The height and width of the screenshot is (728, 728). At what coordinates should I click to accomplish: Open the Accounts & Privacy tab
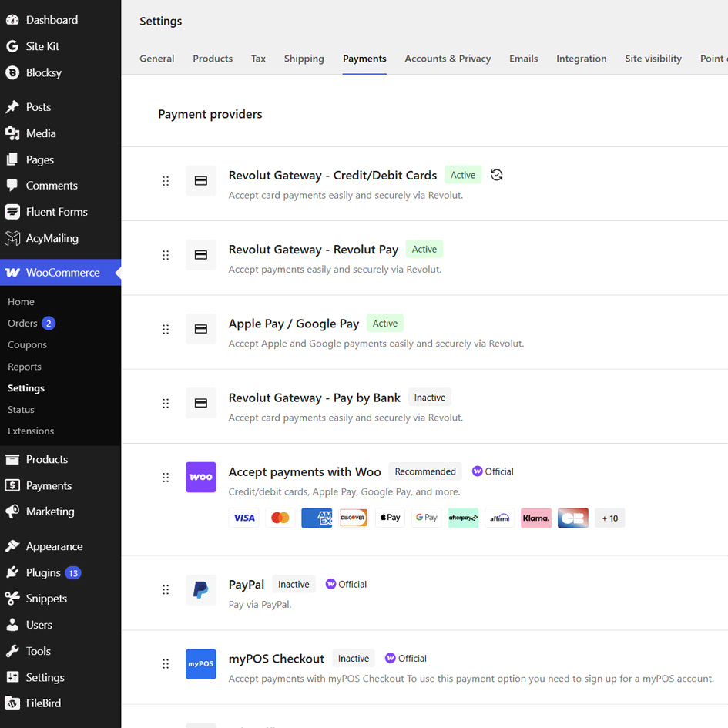[x=448, y=59]
